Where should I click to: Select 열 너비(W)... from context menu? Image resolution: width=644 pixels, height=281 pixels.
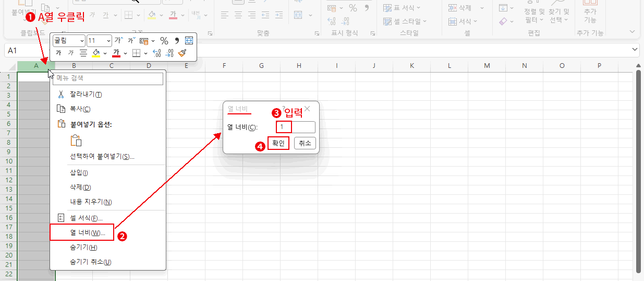point(88,232)
